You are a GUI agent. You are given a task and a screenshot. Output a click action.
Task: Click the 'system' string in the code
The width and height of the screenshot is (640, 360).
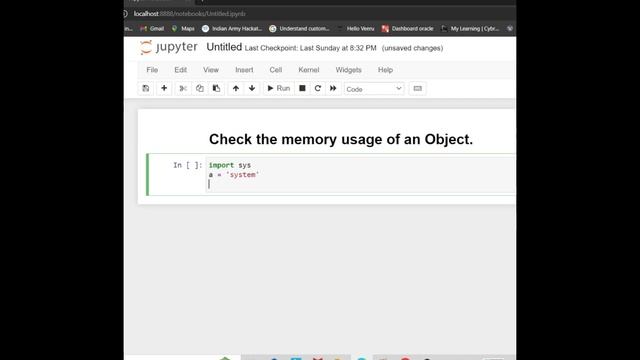242,175
